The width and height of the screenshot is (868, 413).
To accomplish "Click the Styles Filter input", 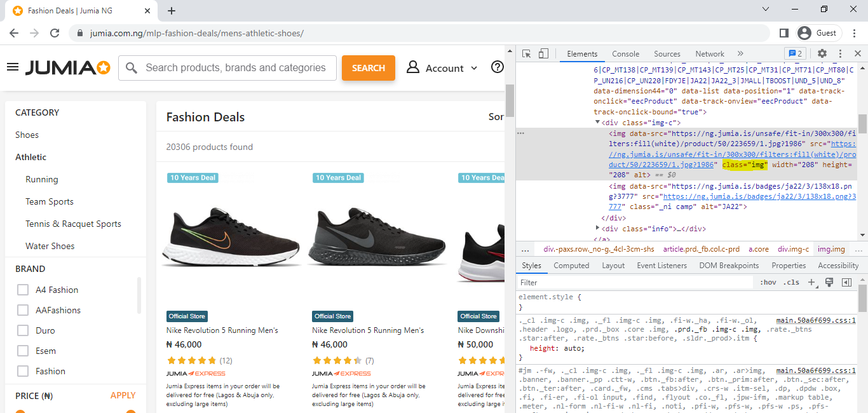I will (635, 283).
